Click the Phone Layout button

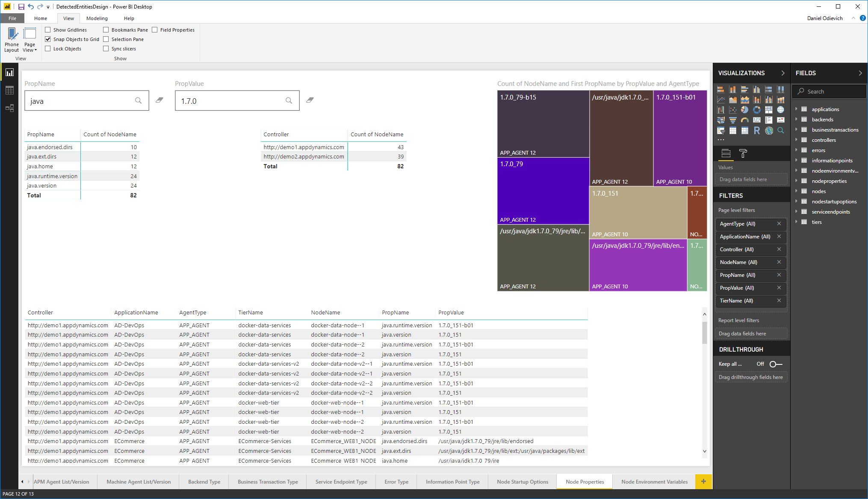(12, 39)
